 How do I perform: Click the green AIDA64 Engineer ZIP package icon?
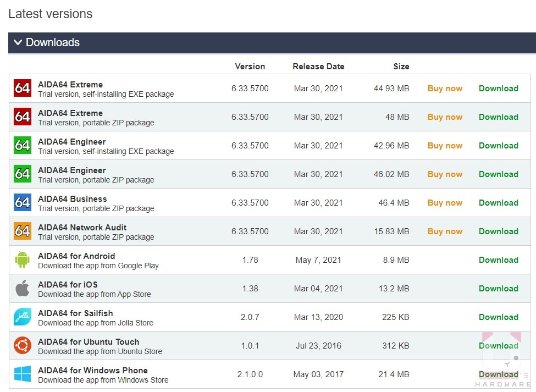tap(23, 174)
